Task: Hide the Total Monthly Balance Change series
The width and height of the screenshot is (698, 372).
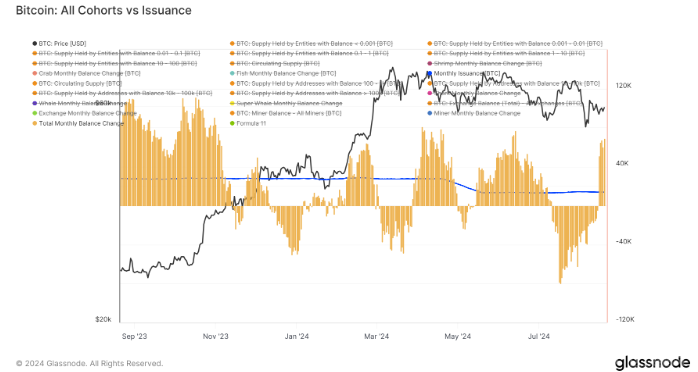Action: coord(77,123)
